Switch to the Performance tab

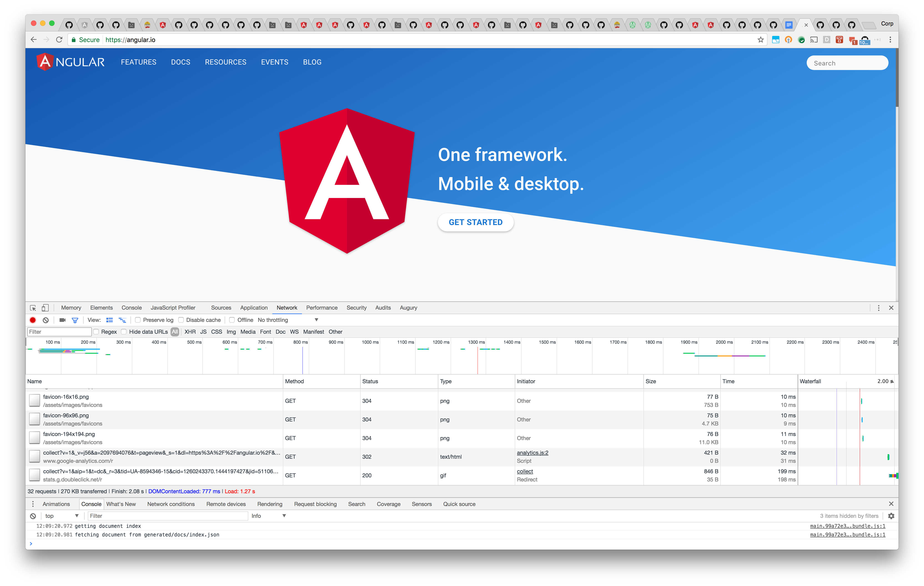click(x=321, y=308)
